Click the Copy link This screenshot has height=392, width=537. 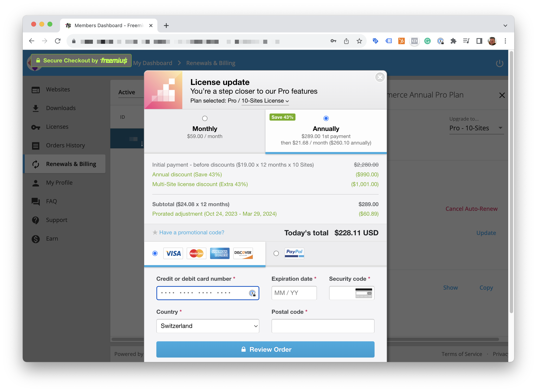coord(486,288)
